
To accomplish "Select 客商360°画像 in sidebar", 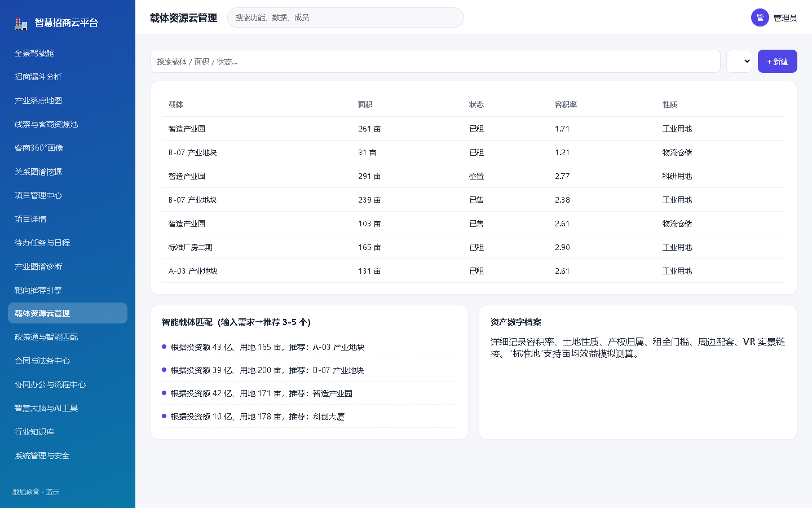I will (x=68, y=148).
